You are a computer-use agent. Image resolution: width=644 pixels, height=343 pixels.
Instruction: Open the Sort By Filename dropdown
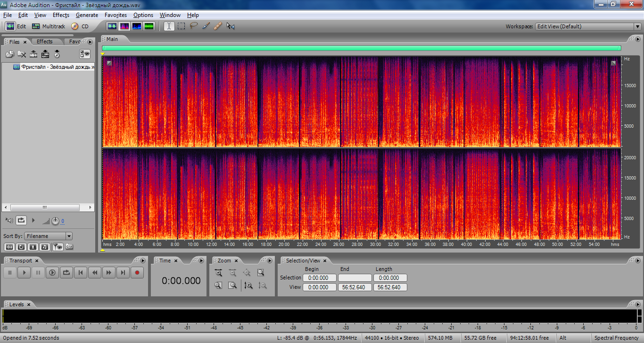49,236
